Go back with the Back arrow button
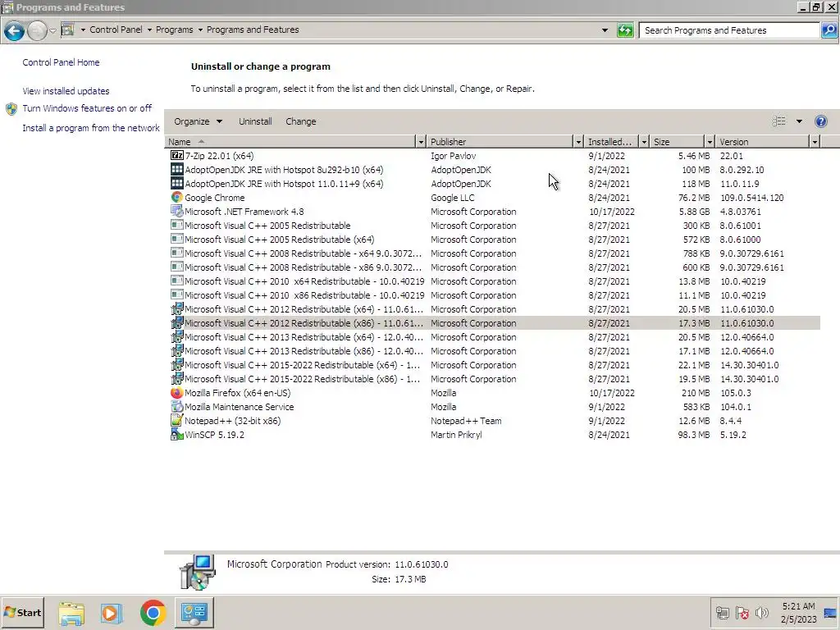840x630 pixels. [x=15, y=30]
